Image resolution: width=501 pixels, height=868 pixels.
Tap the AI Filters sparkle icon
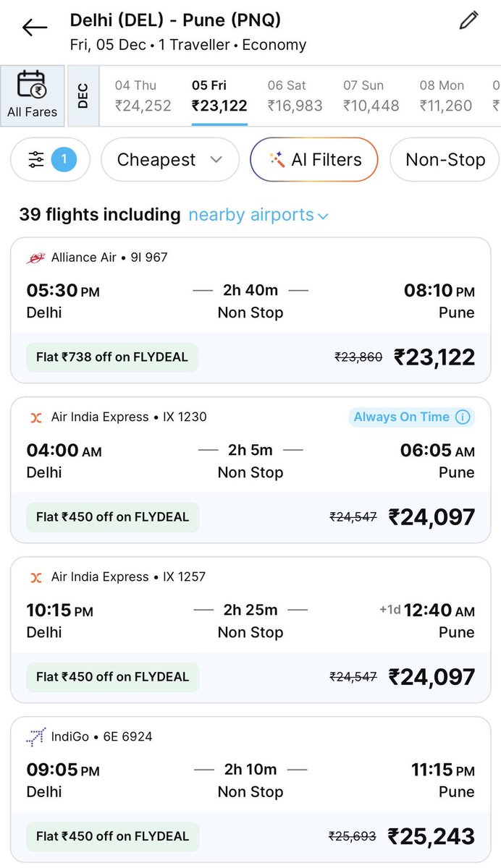point(276,160)
